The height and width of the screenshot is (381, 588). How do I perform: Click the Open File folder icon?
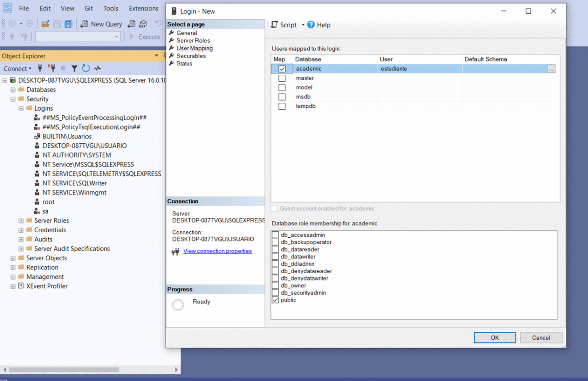click(x=45, y=24)
